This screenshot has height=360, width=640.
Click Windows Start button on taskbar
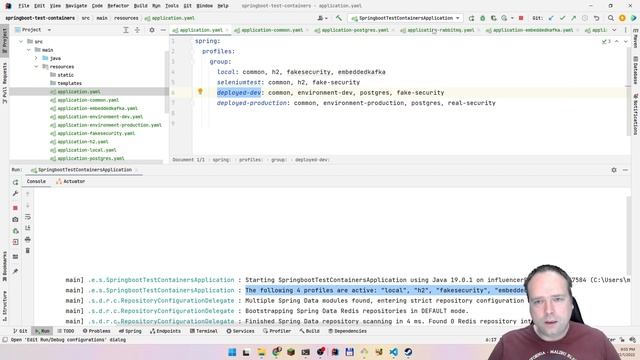coord(232,352)
